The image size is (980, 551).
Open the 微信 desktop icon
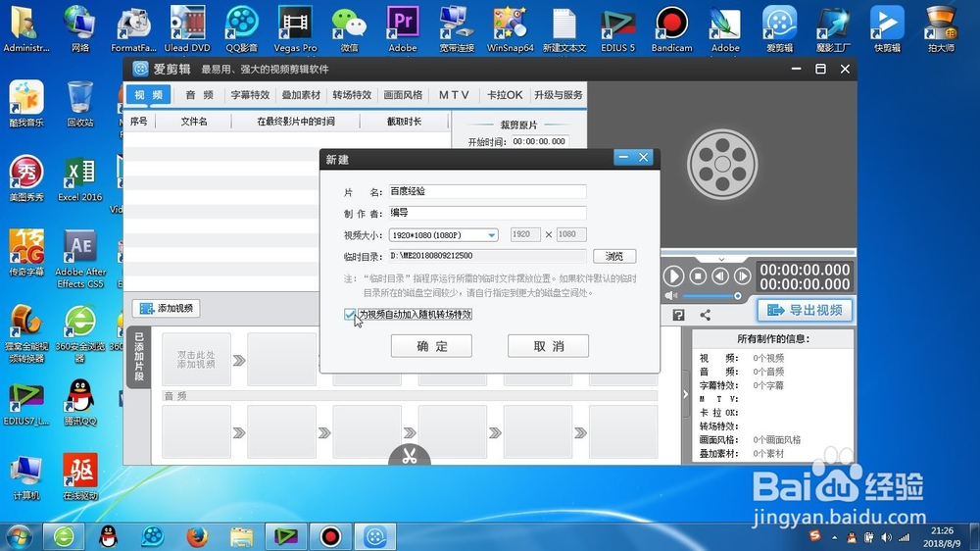[x=349, y=28]
